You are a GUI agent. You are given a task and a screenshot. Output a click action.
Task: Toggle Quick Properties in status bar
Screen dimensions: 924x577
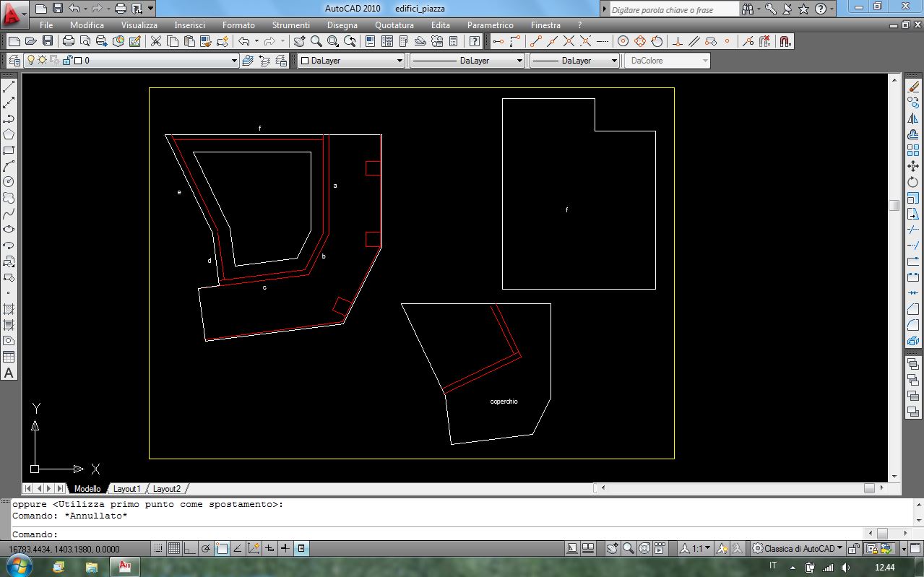tap(301, 548)
